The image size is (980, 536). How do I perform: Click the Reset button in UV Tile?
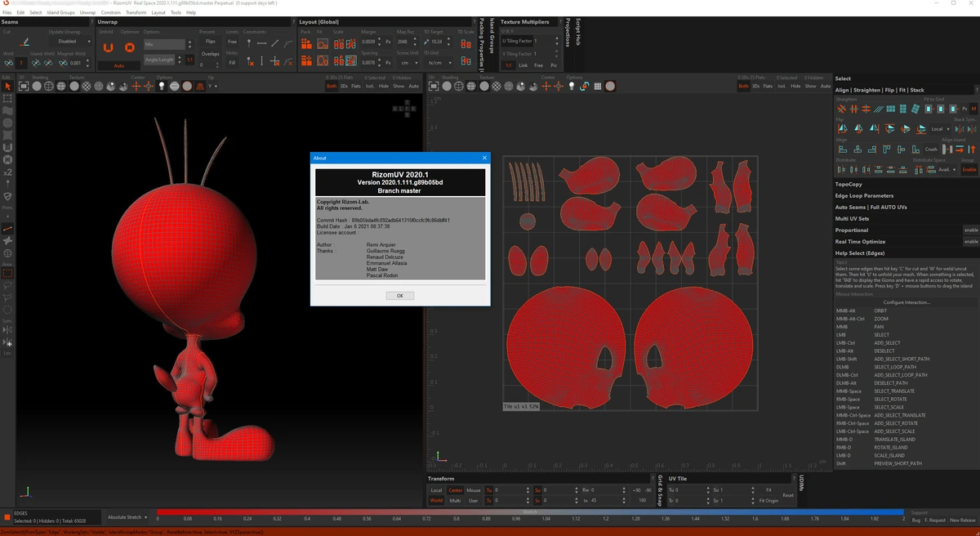[788, 495]
